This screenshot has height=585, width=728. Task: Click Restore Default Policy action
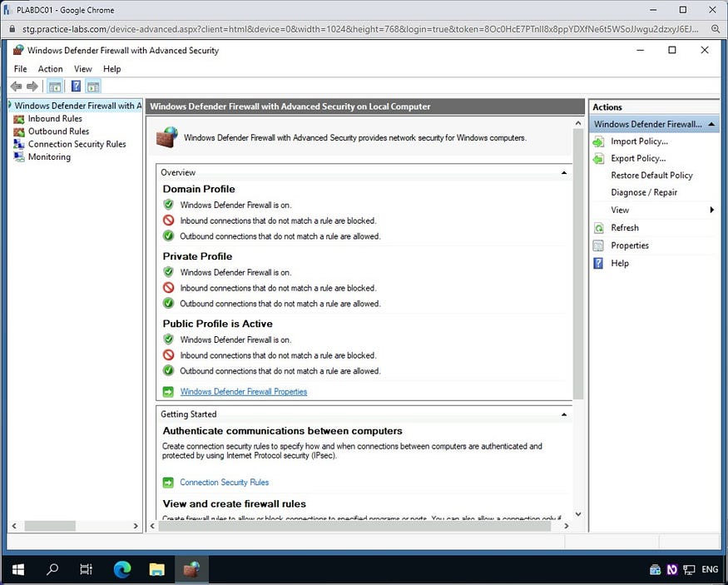pos(651,176)
